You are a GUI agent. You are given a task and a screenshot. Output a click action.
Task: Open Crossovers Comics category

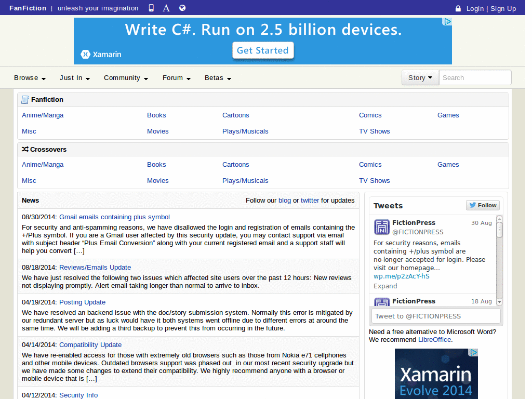(x=370, y=164)
